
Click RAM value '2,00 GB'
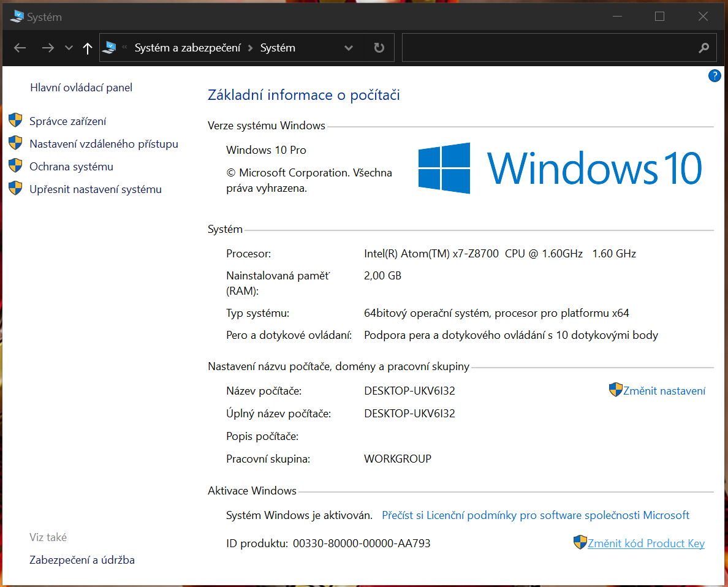(382, 276)
